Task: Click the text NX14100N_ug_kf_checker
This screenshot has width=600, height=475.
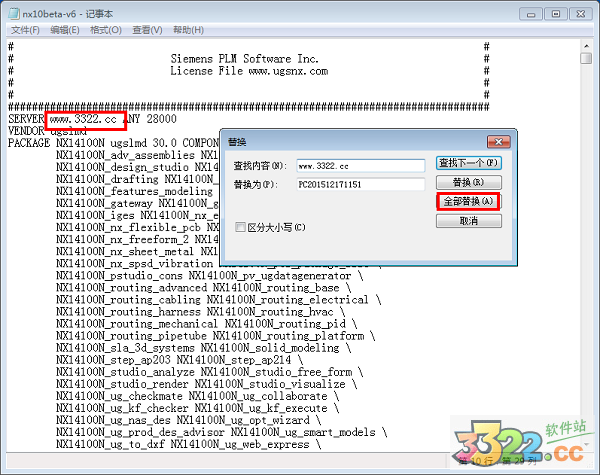Action: [122, 408]
